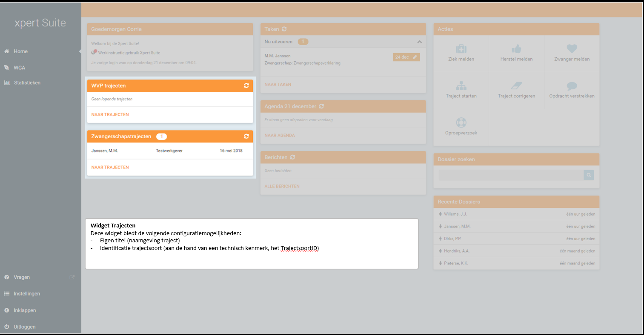Open Opdracht verstrekken speech bubble icon
Viewport: 644px width, 335px height.
pyautogui.click(x=572, y=86)
